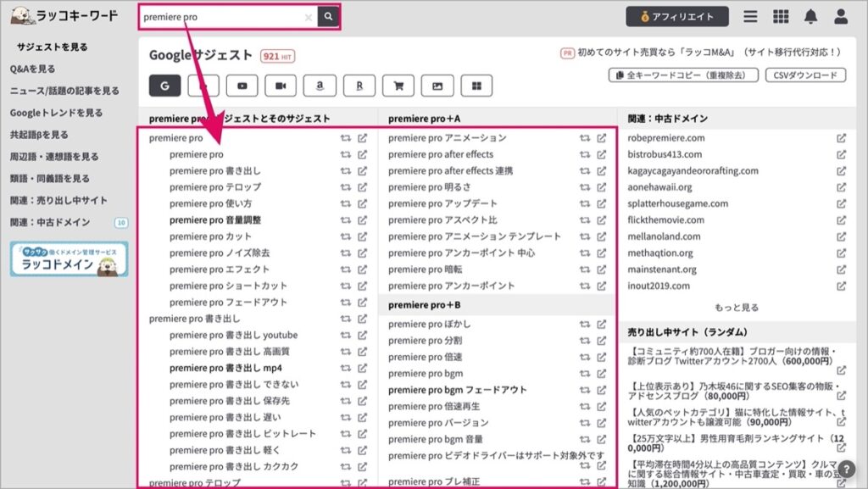Select Googleトレンドを見る in sidebar
Viewport: 868px width, 489px height.
tap(56, 113)
